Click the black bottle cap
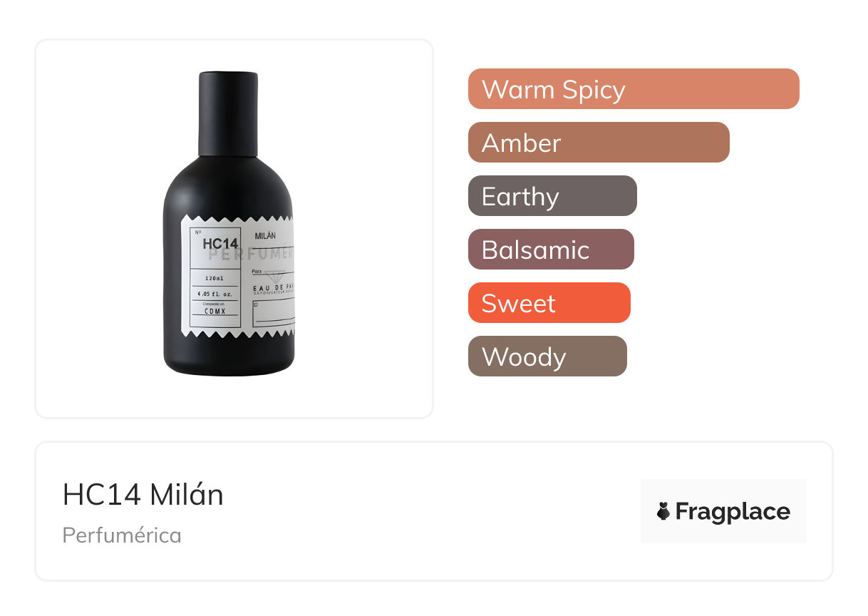This screenshot has height=616, width=868. click(227, 114)
